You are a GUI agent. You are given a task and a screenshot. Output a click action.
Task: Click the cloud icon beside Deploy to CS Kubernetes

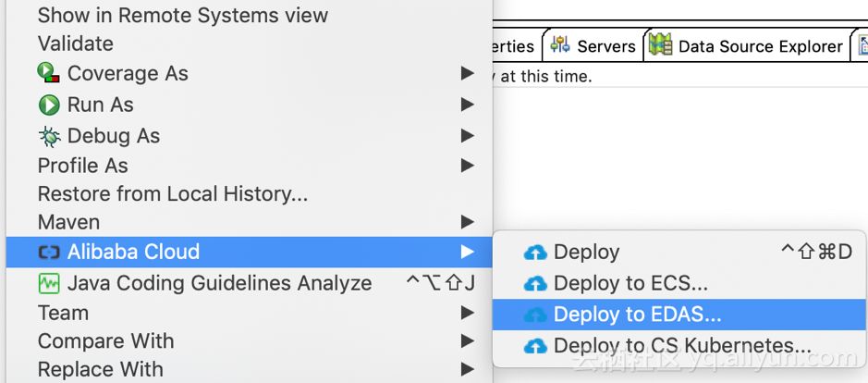pyautogui.click(x=535, y=347)
